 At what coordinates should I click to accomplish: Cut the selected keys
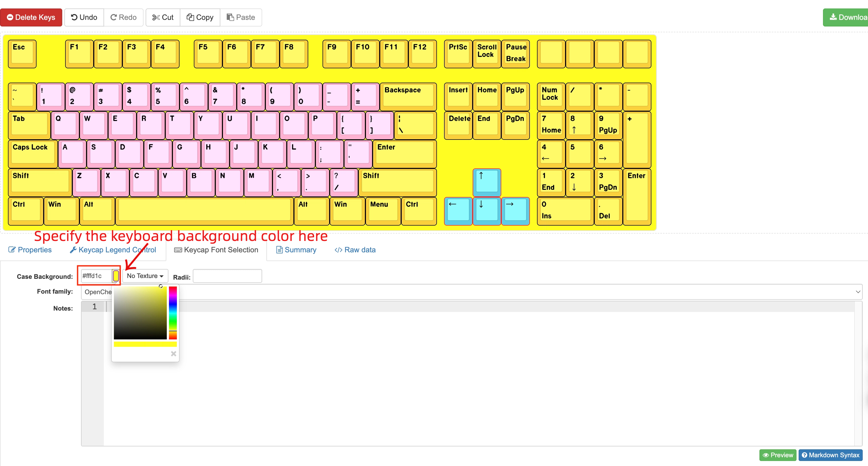click(163, 17)
